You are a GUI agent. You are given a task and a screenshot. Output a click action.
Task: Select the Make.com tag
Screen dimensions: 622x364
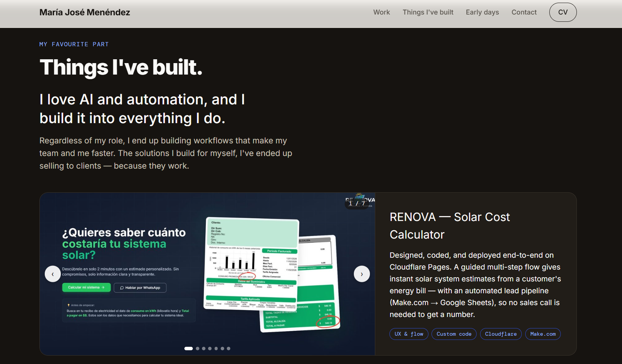click(543, 334)
